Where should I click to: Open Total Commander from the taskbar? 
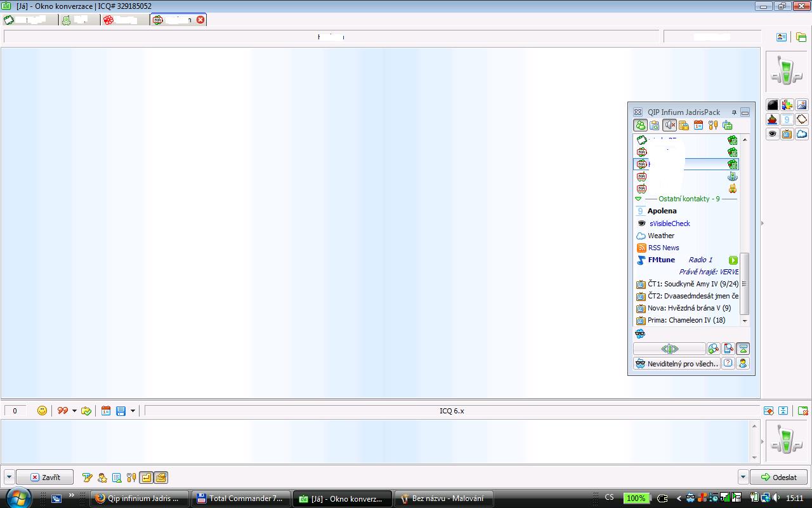(x=241, y=498)
